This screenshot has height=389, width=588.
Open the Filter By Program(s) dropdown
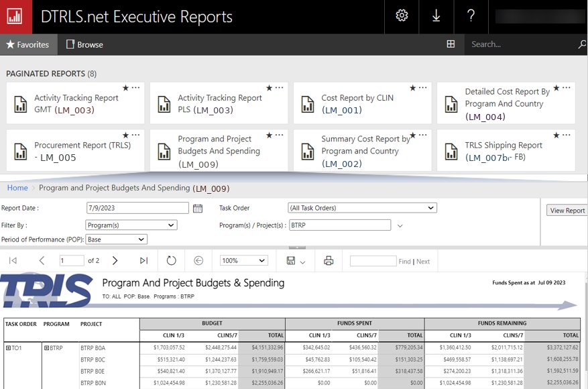131,225
